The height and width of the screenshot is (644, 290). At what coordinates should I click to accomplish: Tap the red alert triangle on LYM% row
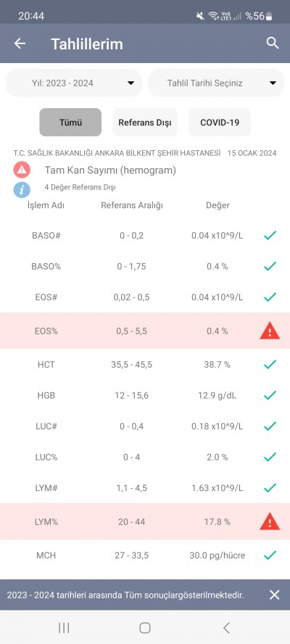(270, 521)
